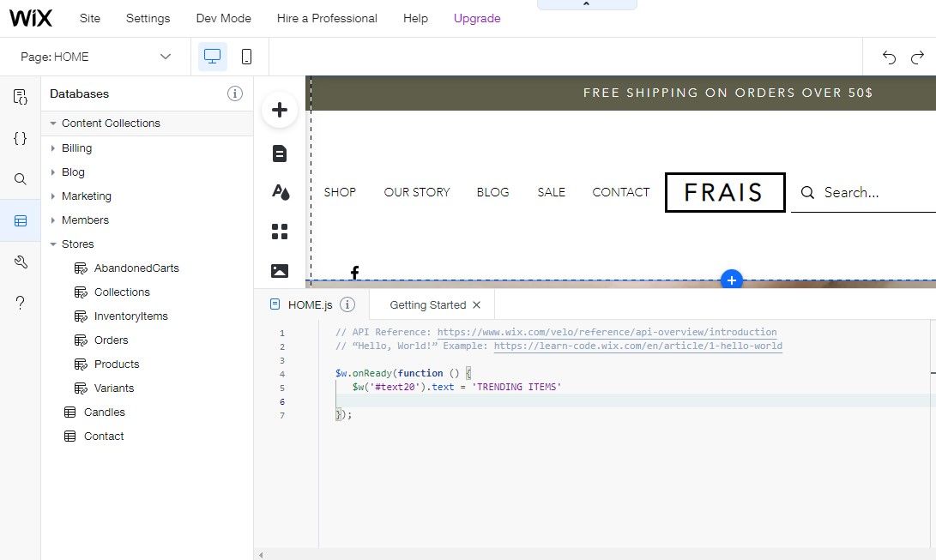Open the Page: HOME dropdown
The image size is (936, 560).
click(96, 57)
